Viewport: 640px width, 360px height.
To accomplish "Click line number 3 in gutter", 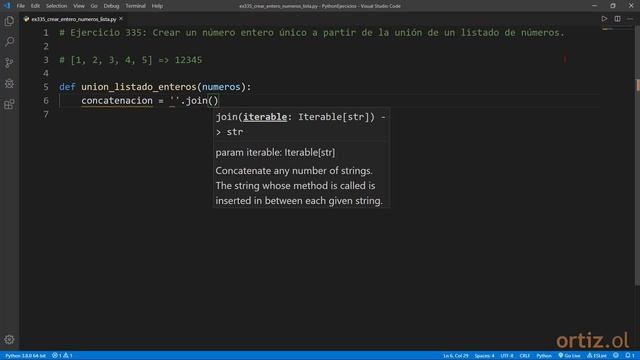I will coord(46,60).
